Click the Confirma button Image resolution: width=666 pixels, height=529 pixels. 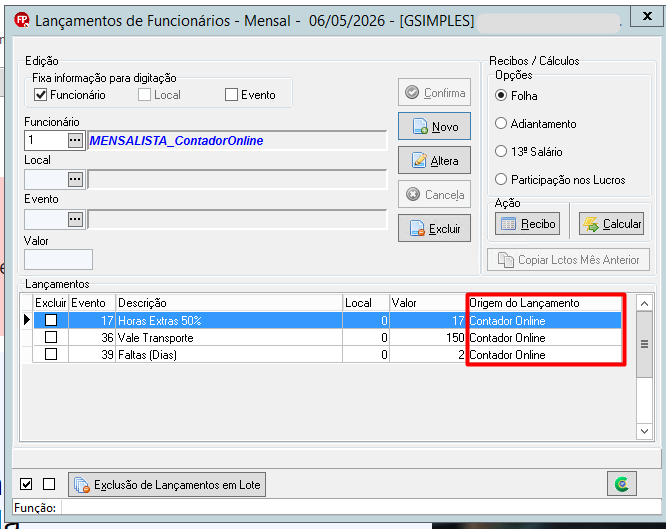[434, 92]
